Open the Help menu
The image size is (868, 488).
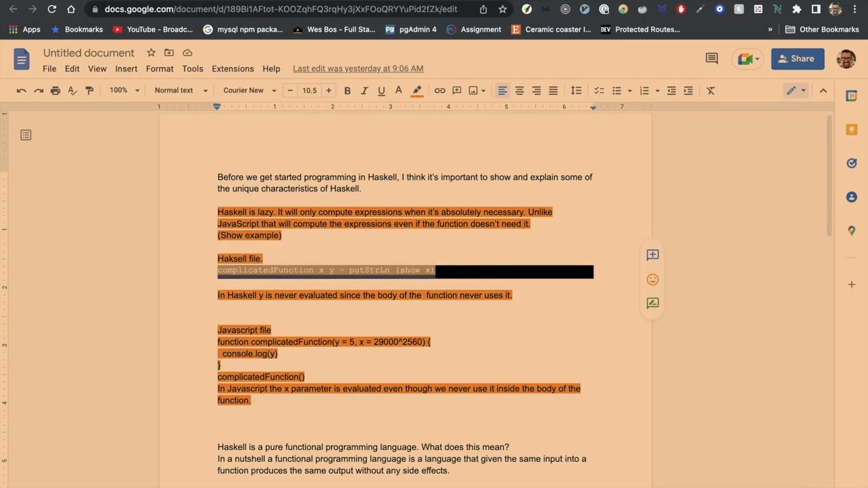(271, 68)
